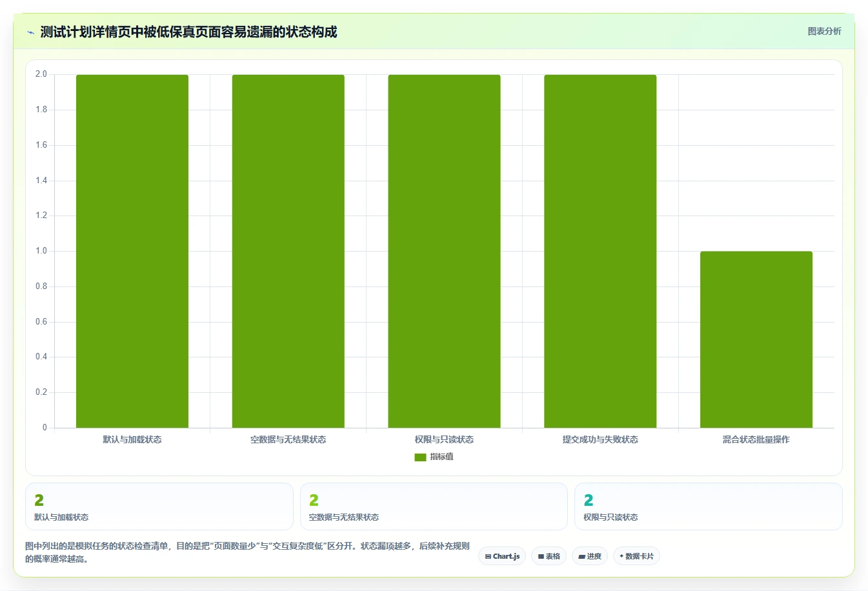868x591 pixels.
Task: Click the y-axis 1.0 tick label
Action: [41, 251]
